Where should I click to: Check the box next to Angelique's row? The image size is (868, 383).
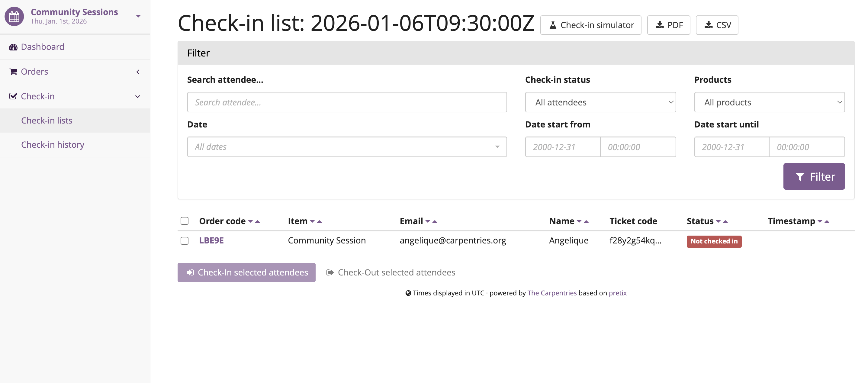click(185, 240)
